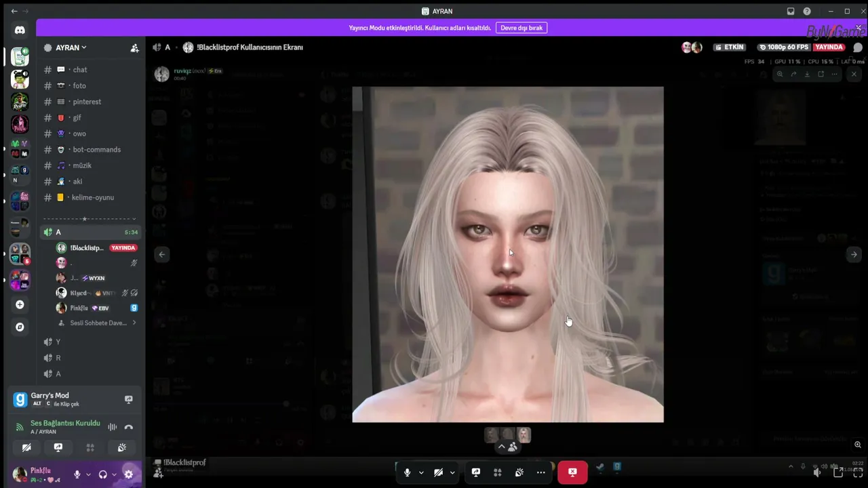
Task: Zoom in on the shared image
Action: point(780,74)
